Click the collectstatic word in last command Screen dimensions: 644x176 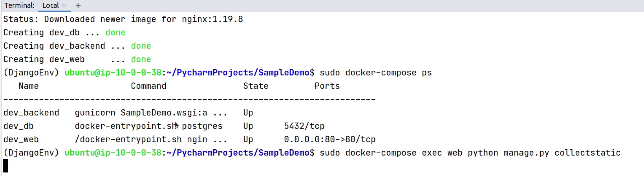[x=587, y=153]
